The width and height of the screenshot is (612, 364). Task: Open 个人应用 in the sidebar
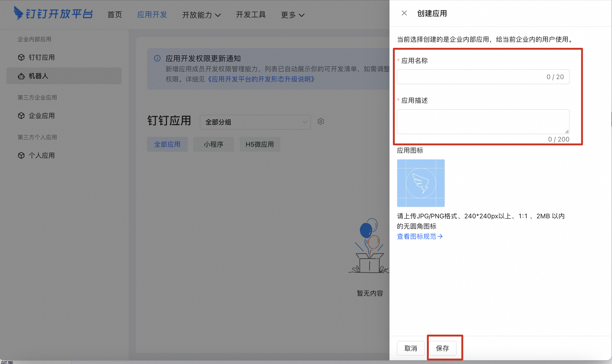(x=42, y=155)
